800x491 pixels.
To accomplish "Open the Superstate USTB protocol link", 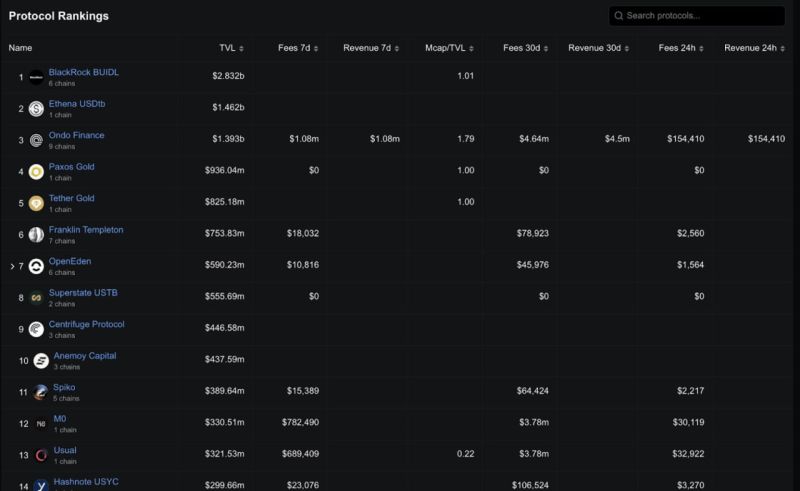I will click(83, 292).
